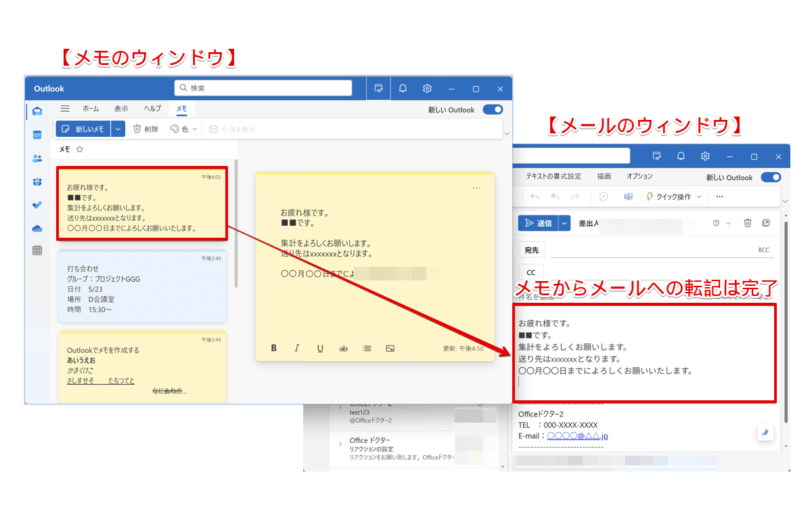The width and height of the screenshot is (812, 508).
Task: Toggle 新しい Outlook switch in memo window
Action: [492, 109]
